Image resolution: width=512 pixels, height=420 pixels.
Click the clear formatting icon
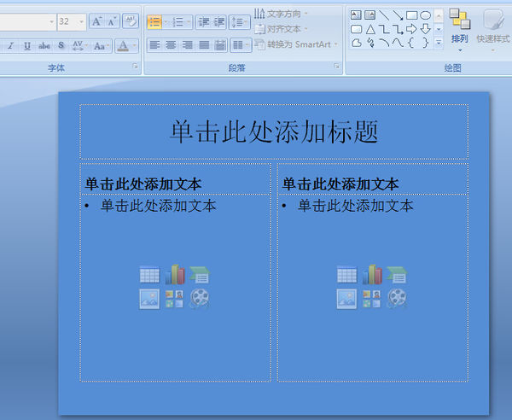pyautogui.click(x=131, y=21)
